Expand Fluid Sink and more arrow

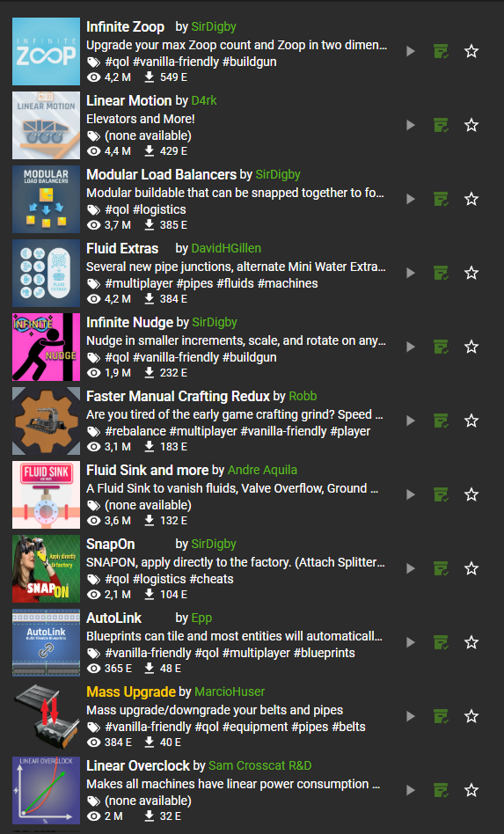[x=411, y=495]
